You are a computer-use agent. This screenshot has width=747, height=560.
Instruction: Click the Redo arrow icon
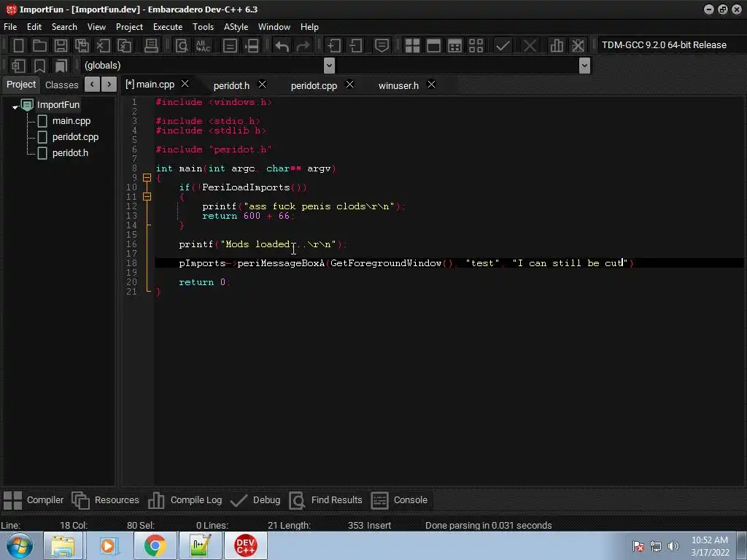click(303, 46)
